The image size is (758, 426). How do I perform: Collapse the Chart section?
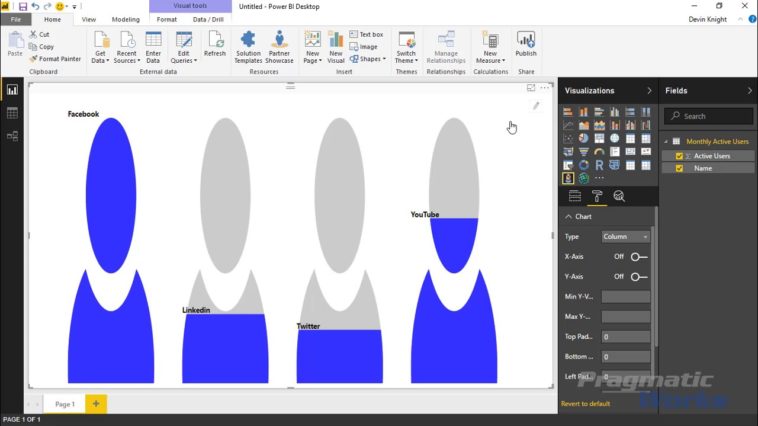(569, 216)
